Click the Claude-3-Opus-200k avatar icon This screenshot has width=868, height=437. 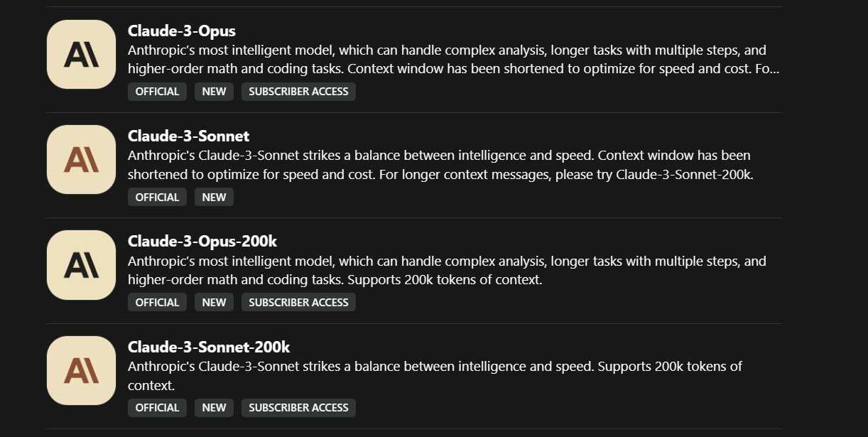81,265
